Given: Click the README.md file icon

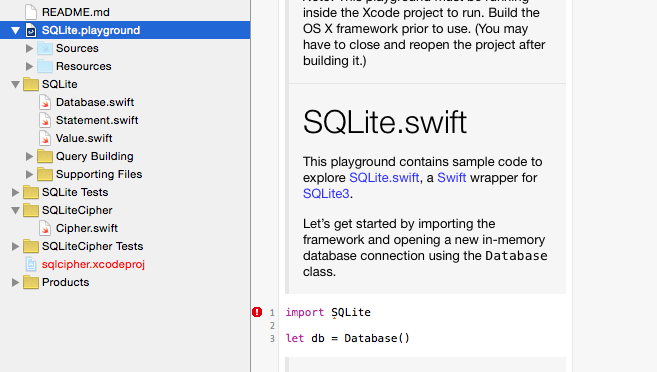Looking at the screenshot, I should 31,12.
